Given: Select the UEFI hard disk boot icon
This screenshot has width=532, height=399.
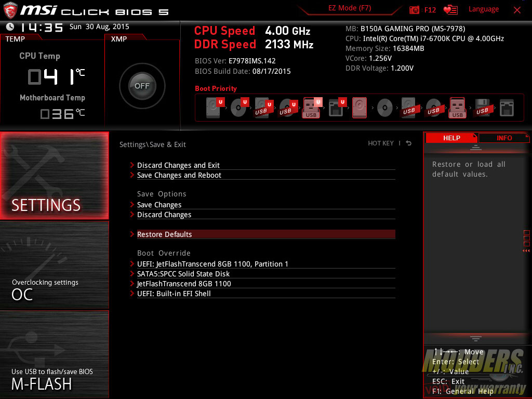Looking at the screenshot, I should pos(215,107).
